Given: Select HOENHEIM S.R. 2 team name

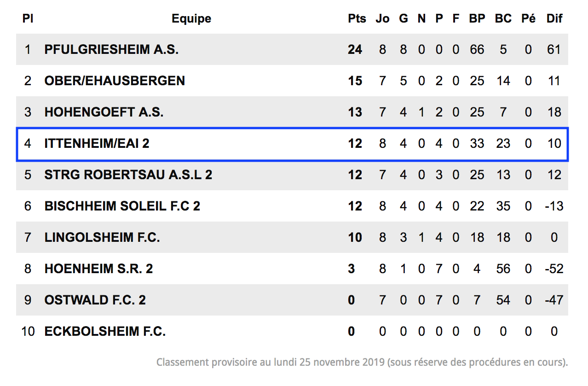Looking at the screenshot, I should [x=98, y=269].
